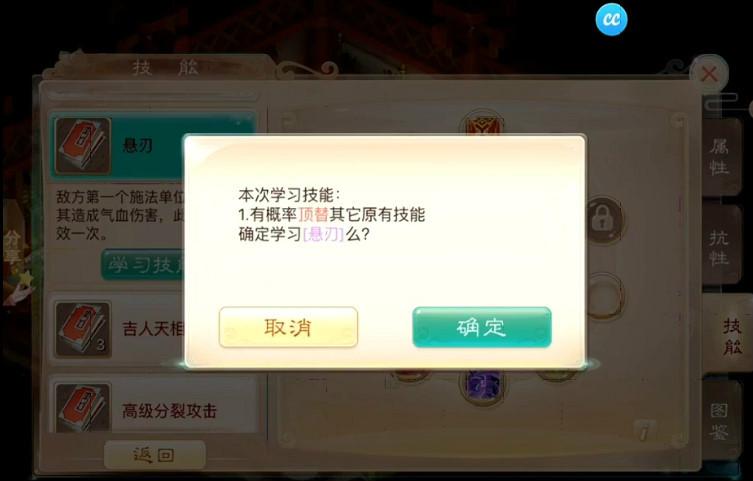
Task: Switch to the 属性 side tab
Action: click(x=719, y=156)
